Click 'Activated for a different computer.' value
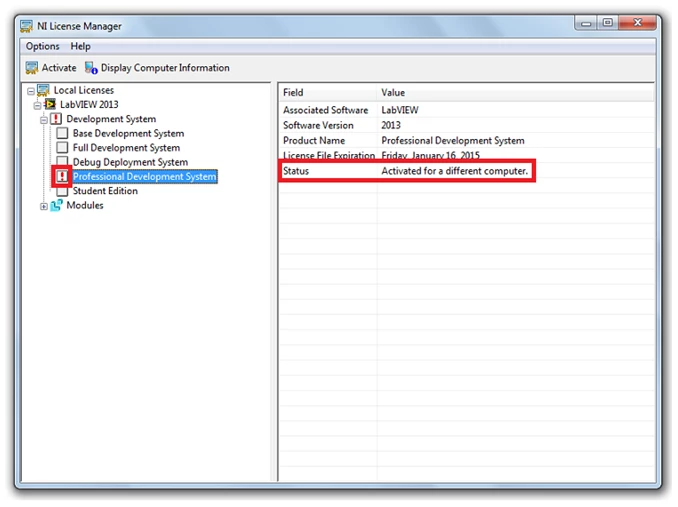 [x=454, y=171]
